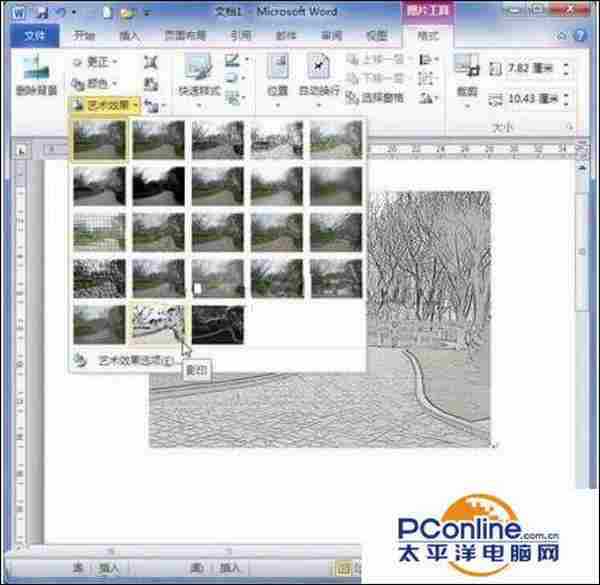Open the Position (位置) dropdown

277,80
